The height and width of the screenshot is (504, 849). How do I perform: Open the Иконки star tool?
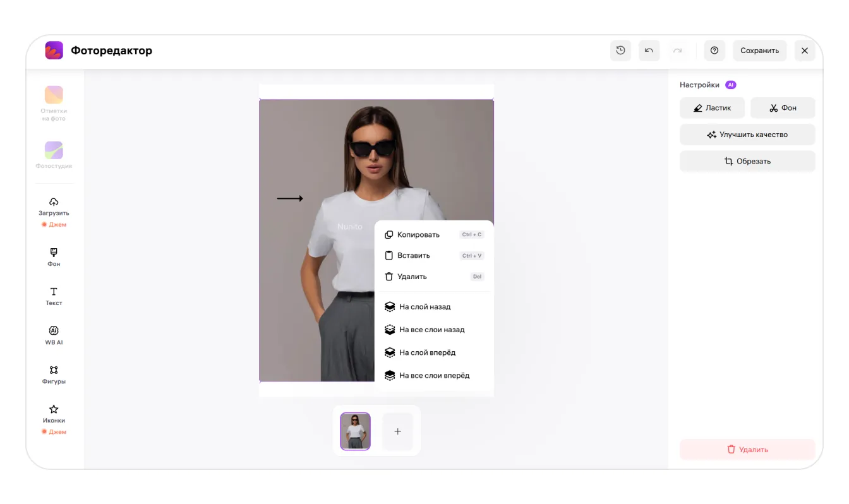tap(54, 413)
